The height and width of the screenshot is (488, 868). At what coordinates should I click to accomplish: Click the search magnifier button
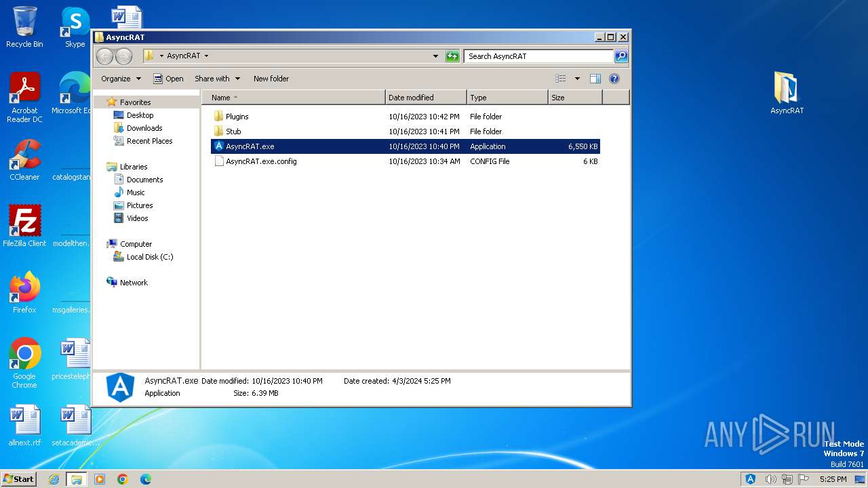[x=621, y=56]
